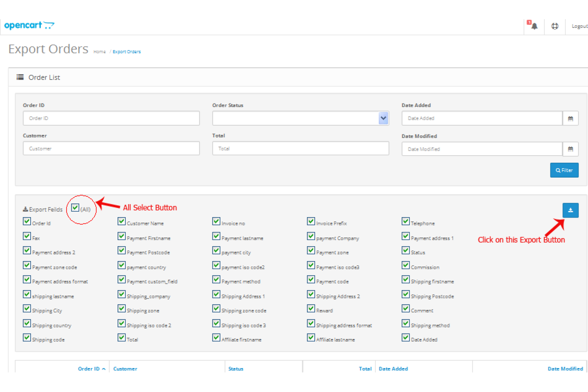Click the notifications bell icon

(534, 26)
